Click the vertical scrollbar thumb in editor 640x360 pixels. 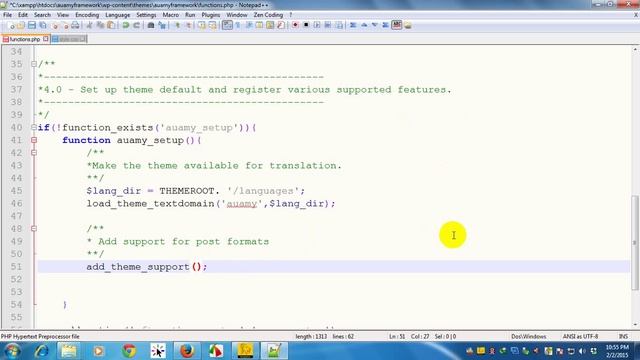tap(635, 243)
